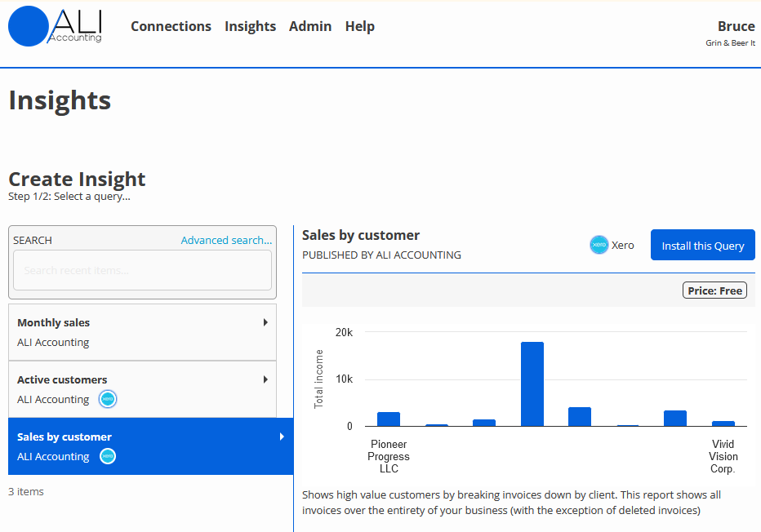Expand the Sales by customer arrow
Viewport: 761px width, 532px height.
(282, 437)
